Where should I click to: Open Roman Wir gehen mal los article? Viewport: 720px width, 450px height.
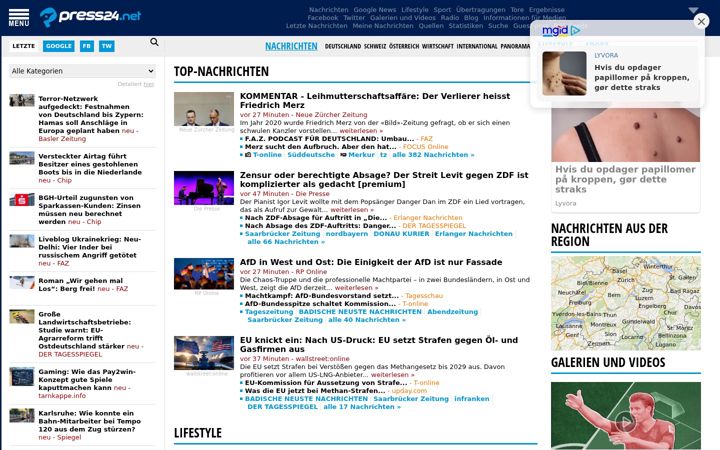(x=81, y=284)
